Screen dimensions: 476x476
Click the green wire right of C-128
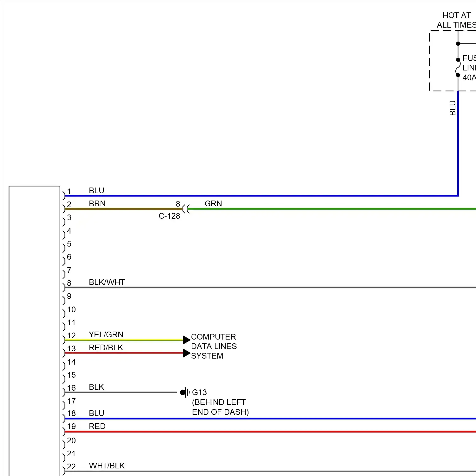tap(332, 209)
